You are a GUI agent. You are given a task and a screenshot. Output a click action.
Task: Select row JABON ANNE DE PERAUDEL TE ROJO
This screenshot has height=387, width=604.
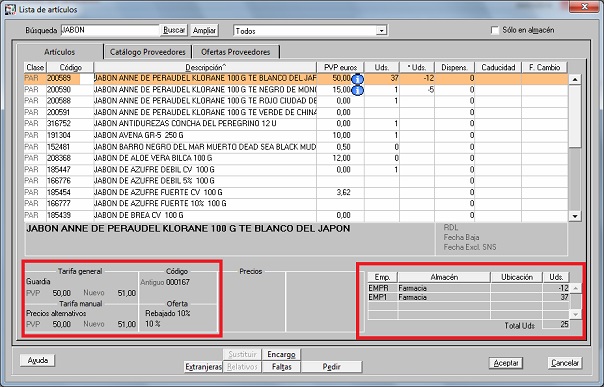[296, 101]
